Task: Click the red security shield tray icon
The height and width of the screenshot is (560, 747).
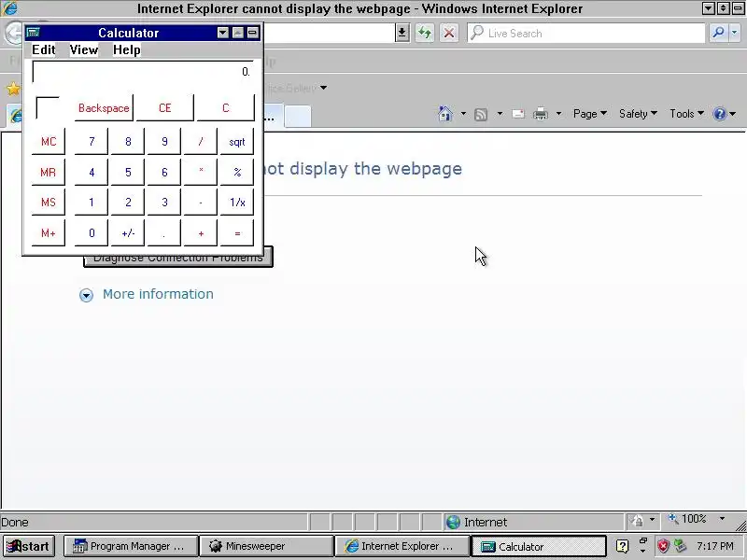Action: click(x=663, y=546)
